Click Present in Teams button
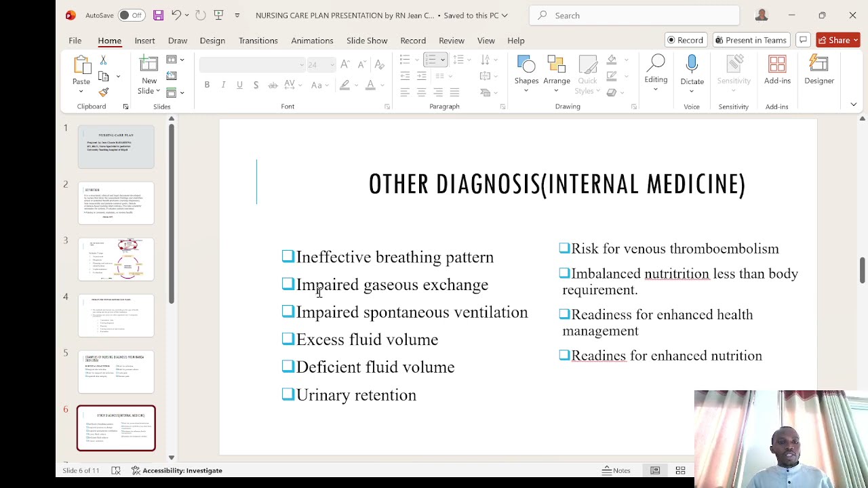The image size is (868, 488). [751, 40]
